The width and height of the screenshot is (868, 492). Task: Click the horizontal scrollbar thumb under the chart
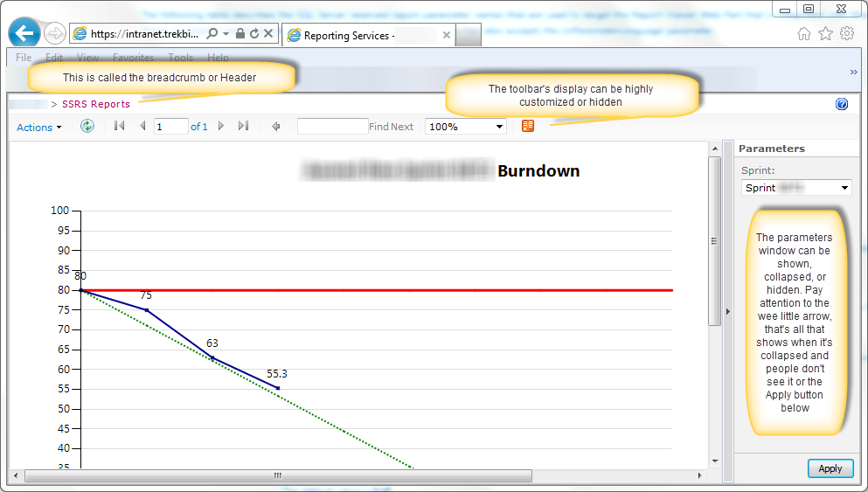(278, 476)
